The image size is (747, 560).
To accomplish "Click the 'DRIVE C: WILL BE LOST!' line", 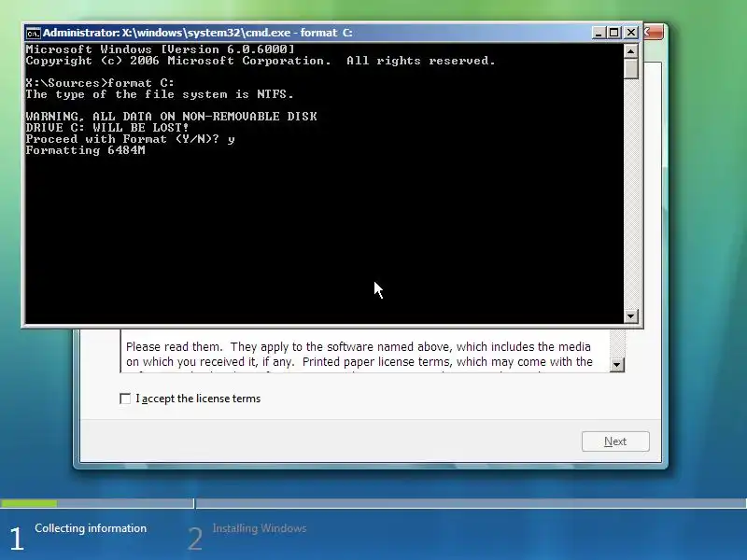I will click(x=107, y=128).
